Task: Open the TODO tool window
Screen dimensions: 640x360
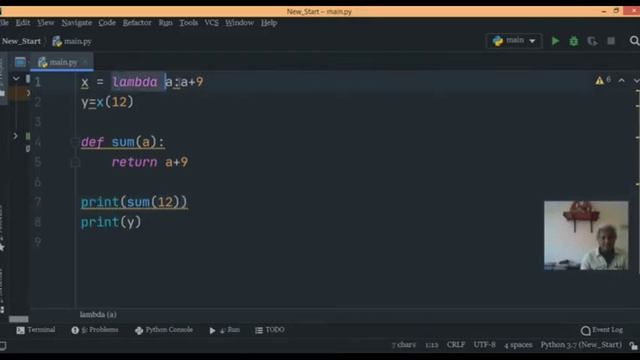Action: tap(270, 330)
